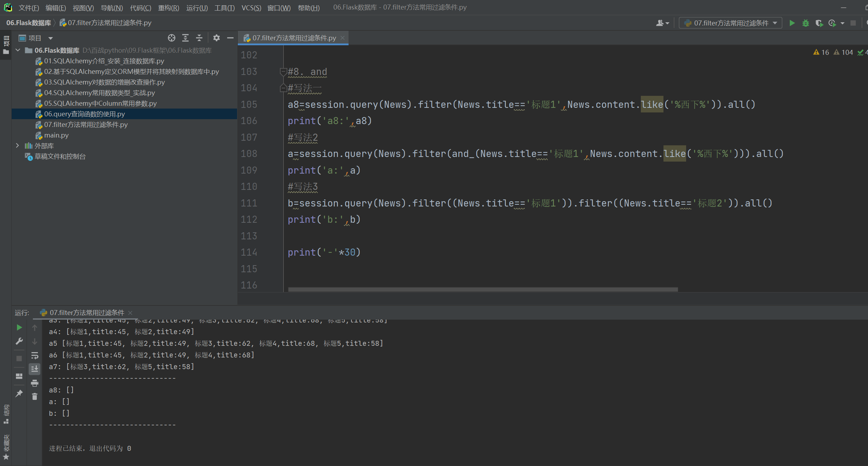This screenshot has width=868, height=466.
Task: Select 03.SQLAlchemy对数据的增删改查操作.py
Action: pos(100,82)
